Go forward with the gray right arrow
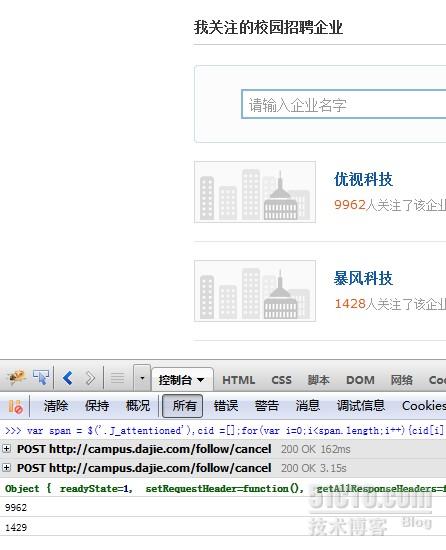Image resolution: width=446 pixels, height=550 pixels. point(90,378)
